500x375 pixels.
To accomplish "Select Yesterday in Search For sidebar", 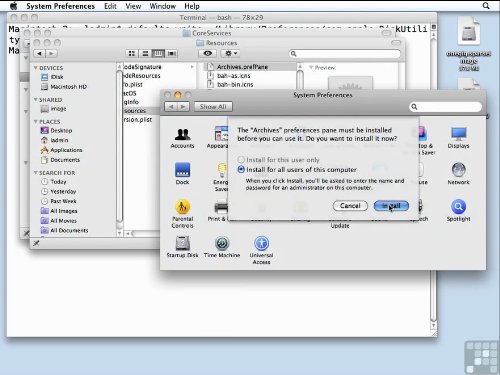I will coord(58,191).
